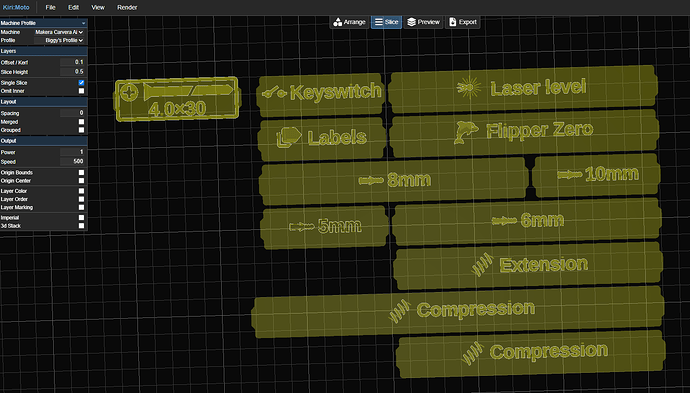Image resolution: width=690 pixels, height=393 pixels.
Task: Click the spring icon on the long Compression label
Action: (400, 311)
